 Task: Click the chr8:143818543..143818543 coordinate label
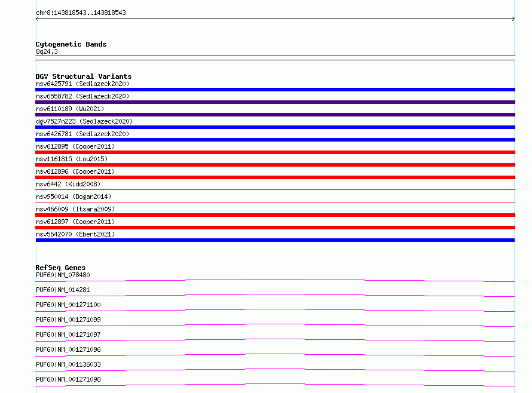click(81, 13)
